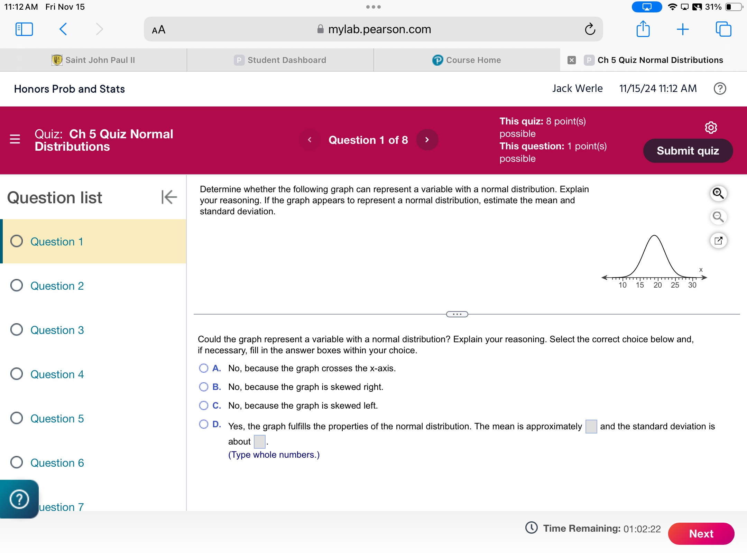The height and width of the screenshot is (560, 747).
Task: Zoom out on the graph
Action: pyautogui.click(x=718, y=217)
